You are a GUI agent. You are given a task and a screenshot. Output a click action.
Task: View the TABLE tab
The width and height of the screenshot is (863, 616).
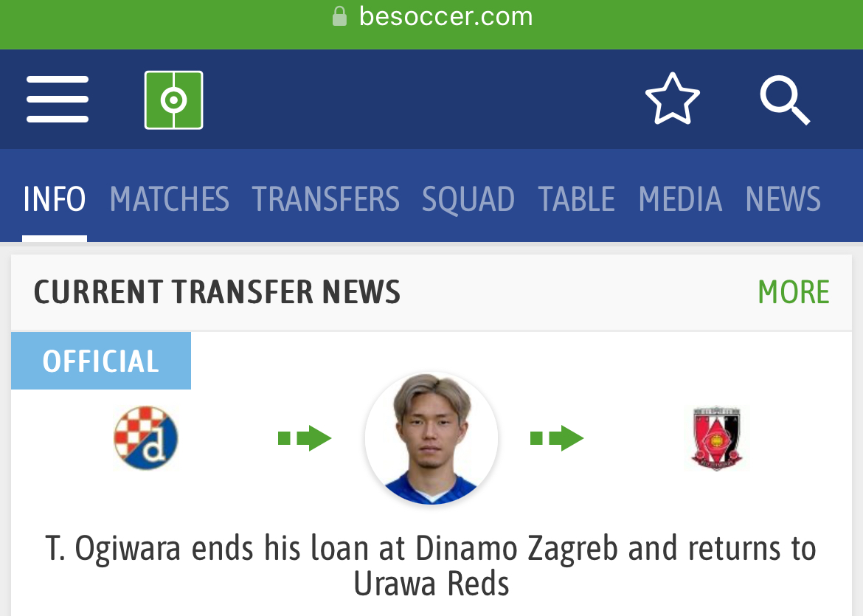tap(576, 198)
